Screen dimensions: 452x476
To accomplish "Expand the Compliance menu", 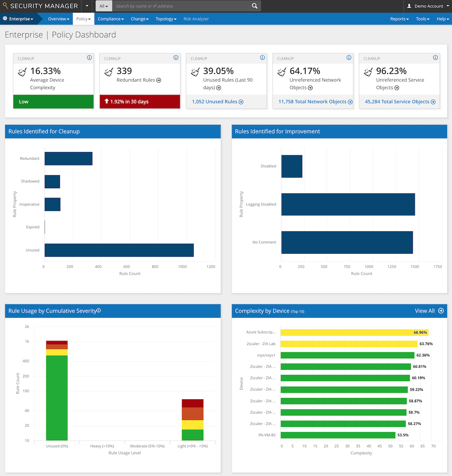I will tap(111, 19).
